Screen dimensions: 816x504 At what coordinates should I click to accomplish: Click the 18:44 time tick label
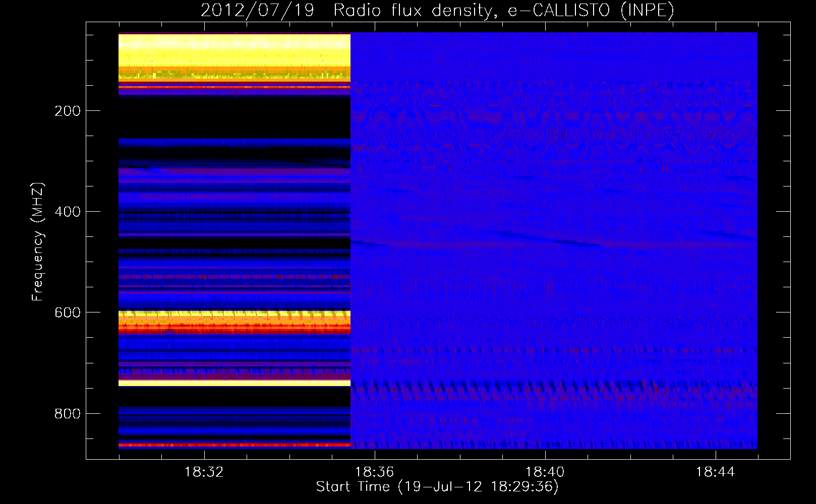click(715, 472)
